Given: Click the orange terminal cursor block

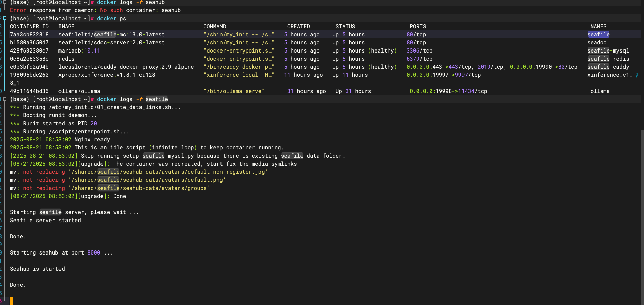Looking at the screenshot, I should (x=12, y=301).
